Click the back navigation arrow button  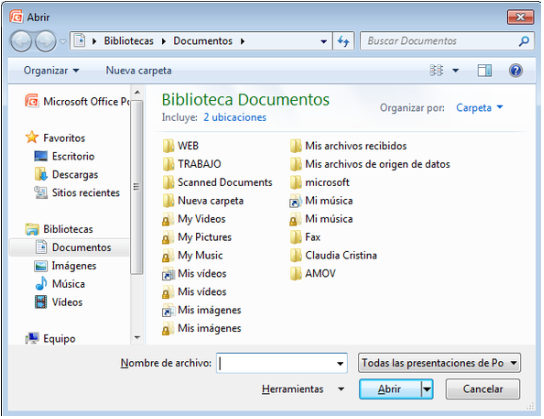[21, 41]
